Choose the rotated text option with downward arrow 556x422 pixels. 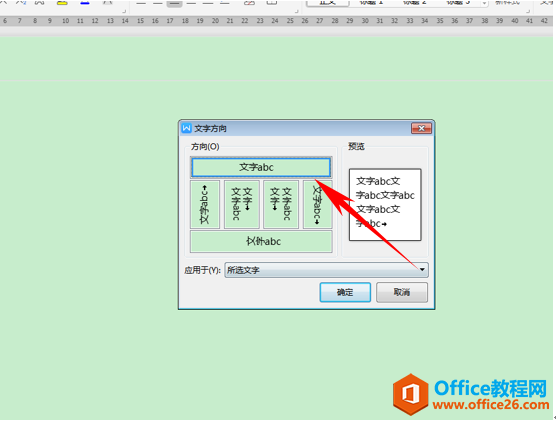tap(318, 205)
